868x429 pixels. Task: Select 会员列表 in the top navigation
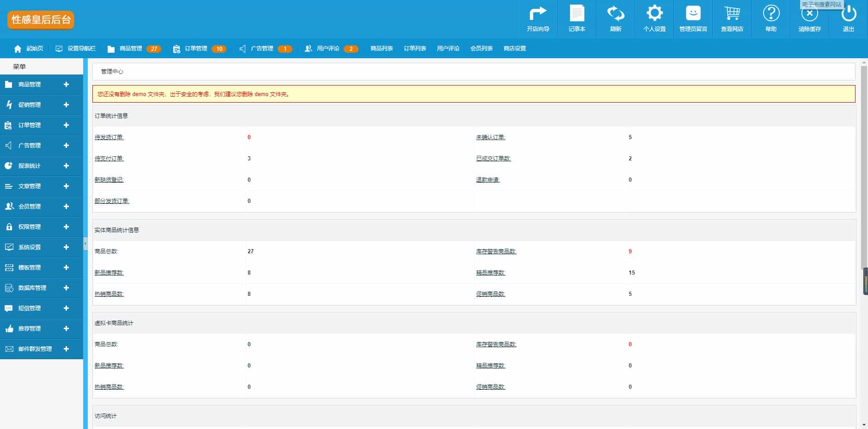(x=481, y=49)
